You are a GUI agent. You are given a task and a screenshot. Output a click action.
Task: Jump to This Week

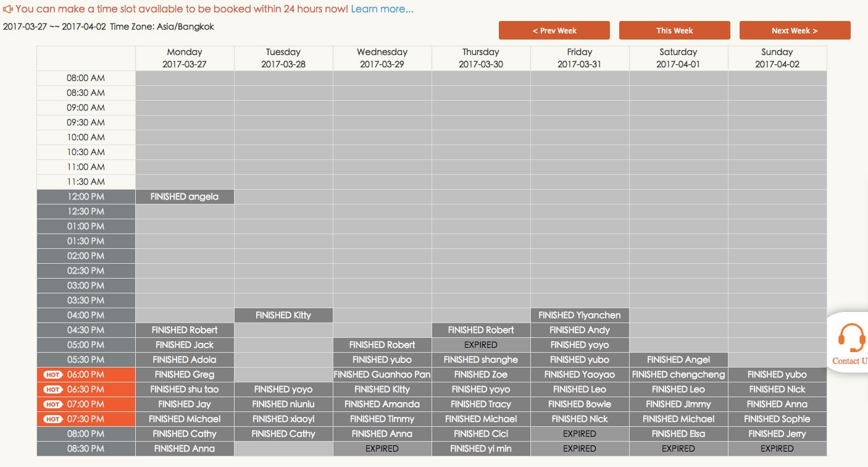point(674,30)
